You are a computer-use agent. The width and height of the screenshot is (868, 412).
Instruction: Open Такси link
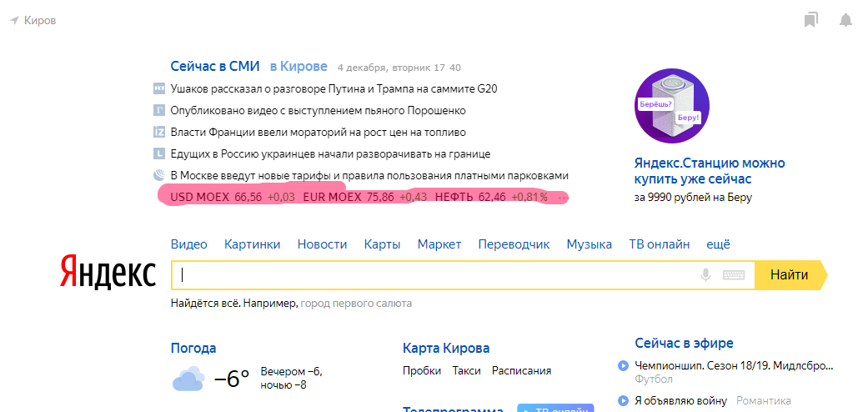point(467,371)
